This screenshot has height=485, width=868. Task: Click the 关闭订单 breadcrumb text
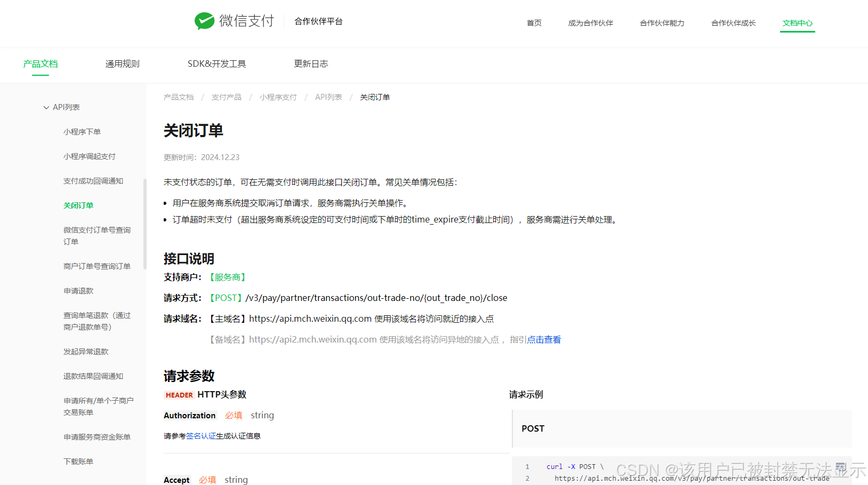pyautogui.click(x=375, y=97)
